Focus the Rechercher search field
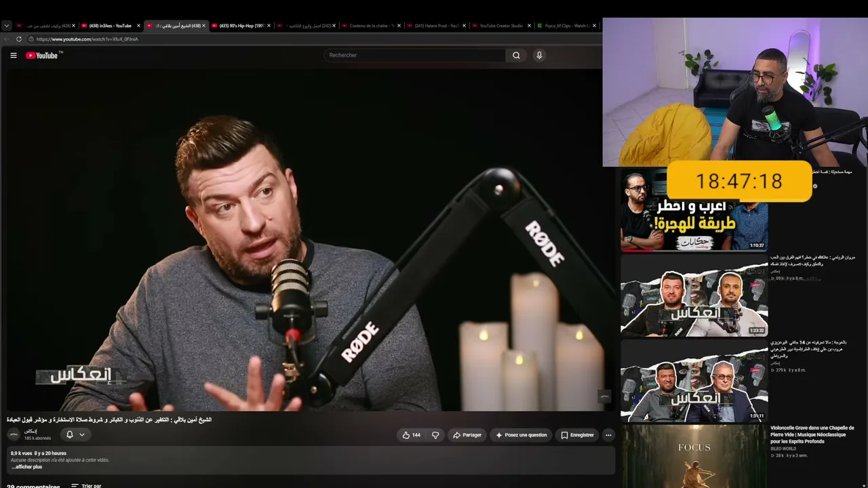The height and width of the screenshot is (488, 868). pyautogui.click(x=414, y=56)
